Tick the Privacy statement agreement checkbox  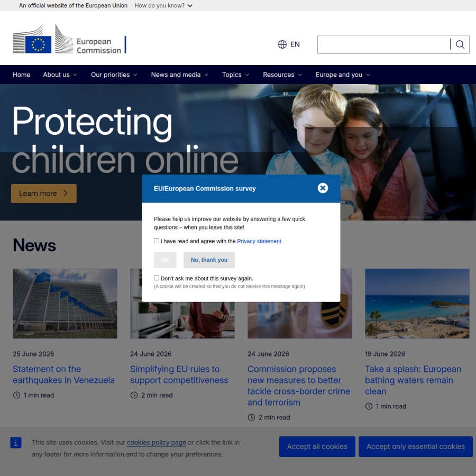pyautogui.click(x=157, y=241)
